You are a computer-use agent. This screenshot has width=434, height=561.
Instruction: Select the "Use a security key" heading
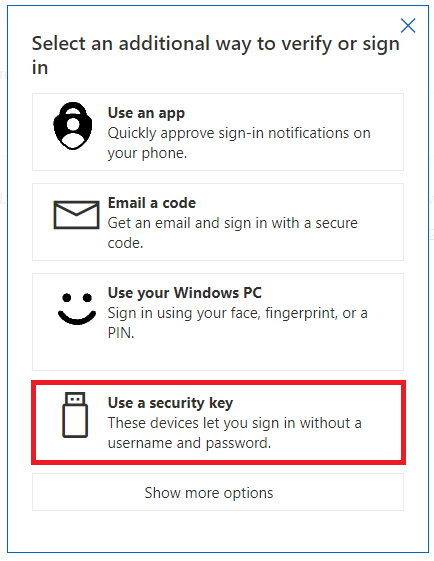coord(170,403)
